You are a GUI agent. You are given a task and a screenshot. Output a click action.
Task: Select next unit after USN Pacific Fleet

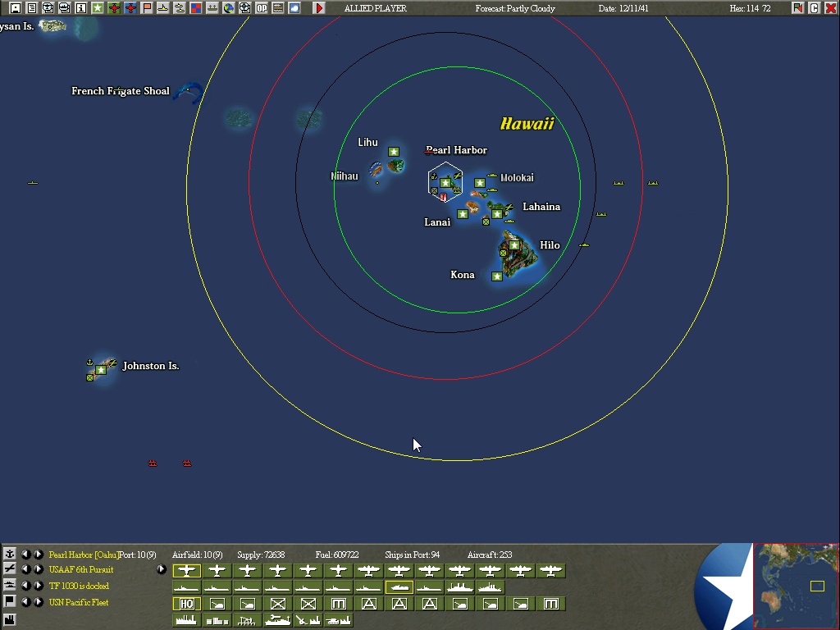[x=38, y=602]
